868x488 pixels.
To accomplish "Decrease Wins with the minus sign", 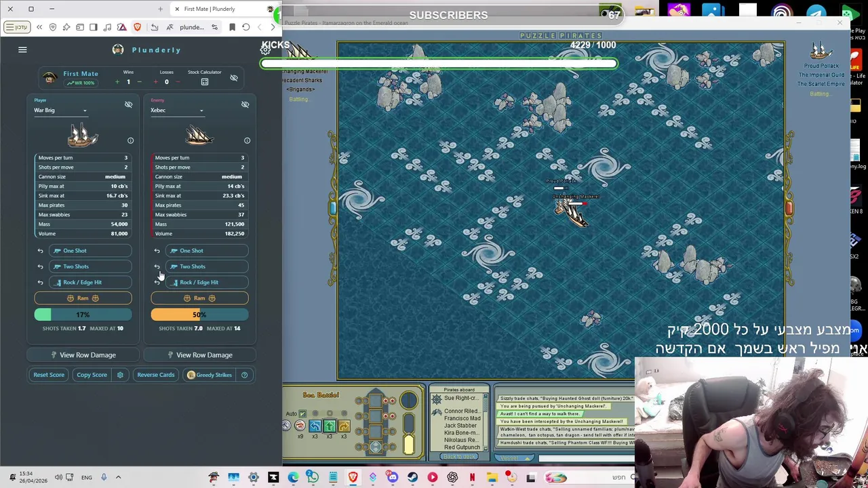I will [x=139, y=82].
